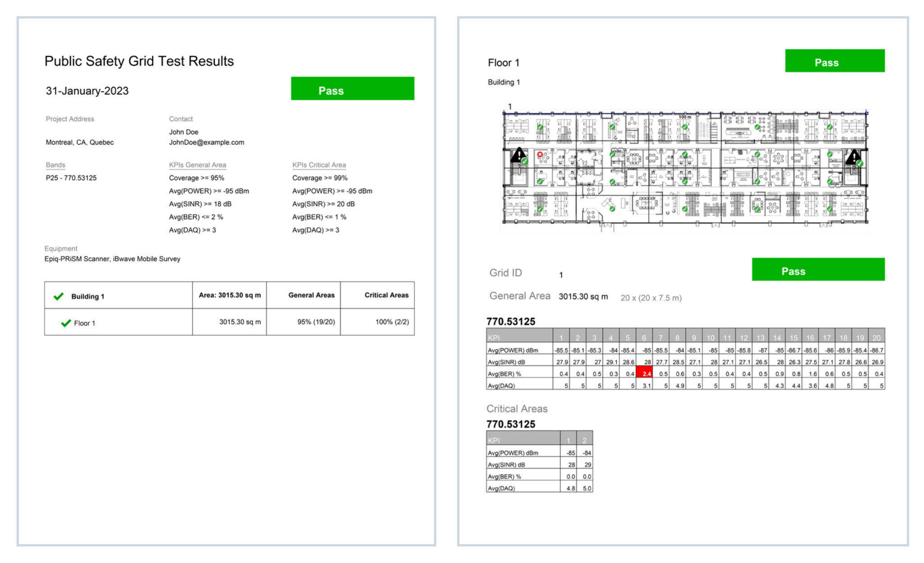
Task: Click the green check icon beside Building 1
Action: pyautogui.click(x=58, y=296)
